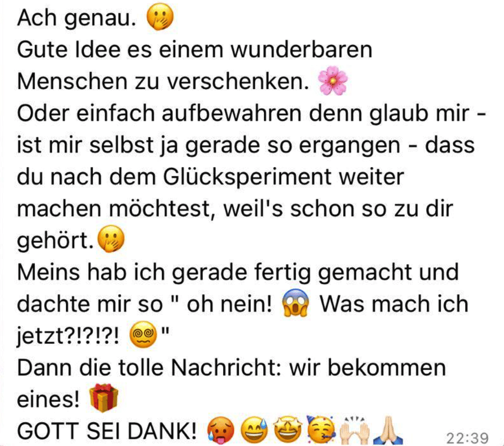The height and width of the screenshot is (446, 504).
Task: Click the hand-over-mouth emoji after 'Ach genau.'
Action: [160, 17]
